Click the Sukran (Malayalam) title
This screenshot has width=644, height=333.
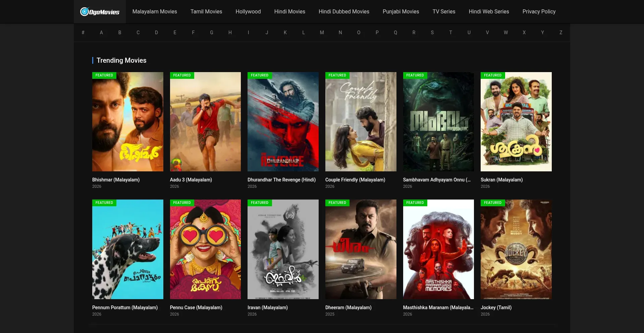[502, 180]
